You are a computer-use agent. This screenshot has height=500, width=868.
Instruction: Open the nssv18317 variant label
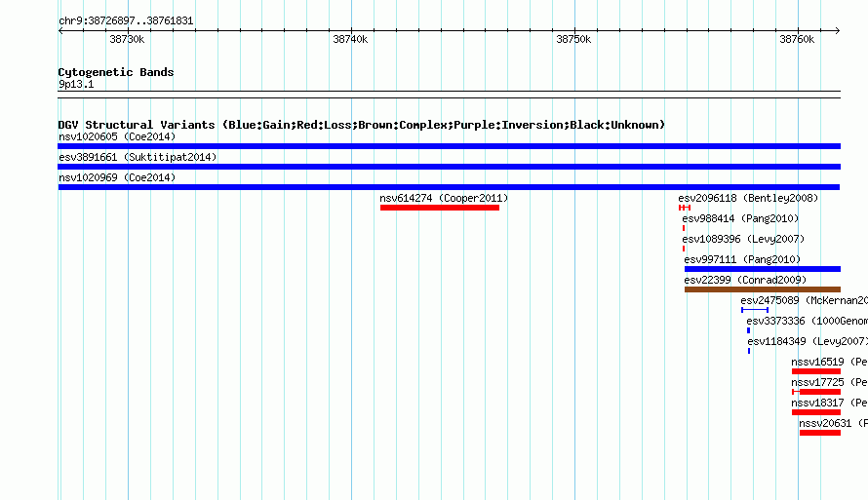click(829, 403)
